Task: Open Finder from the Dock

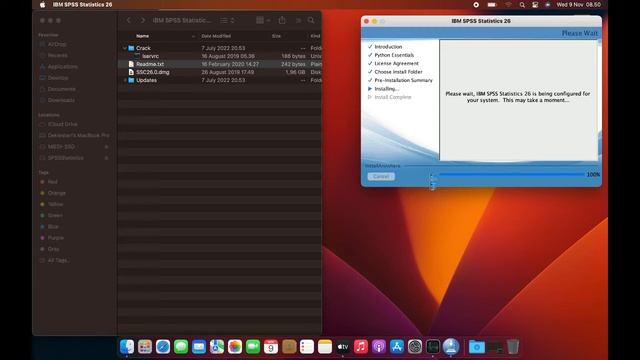Action: pos(127,347)
